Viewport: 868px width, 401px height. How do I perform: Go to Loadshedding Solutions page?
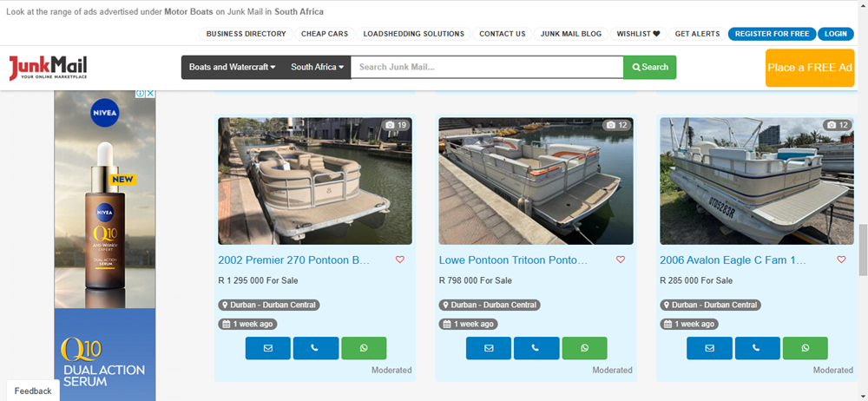coord(413,34)
